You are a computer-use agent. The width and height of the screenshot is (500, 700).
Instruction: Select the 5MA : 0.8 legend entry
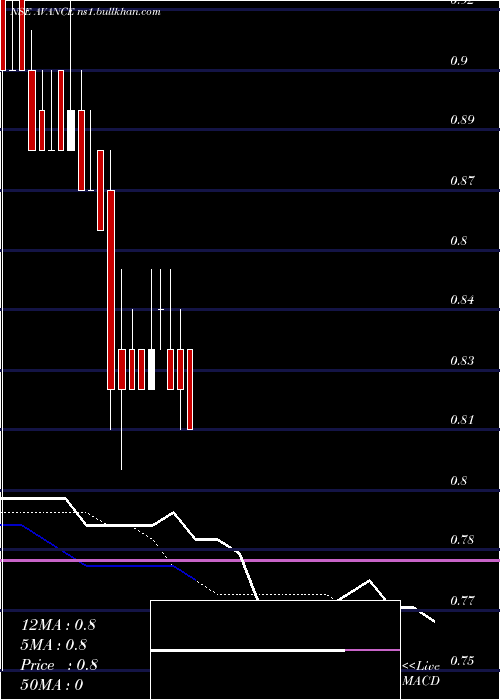coord(54,645)
